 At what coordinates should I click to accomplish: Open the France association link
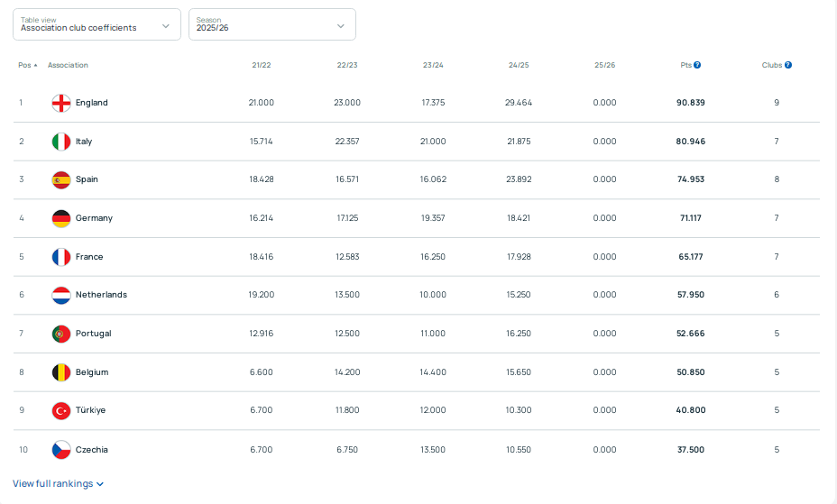pos(89,257)
